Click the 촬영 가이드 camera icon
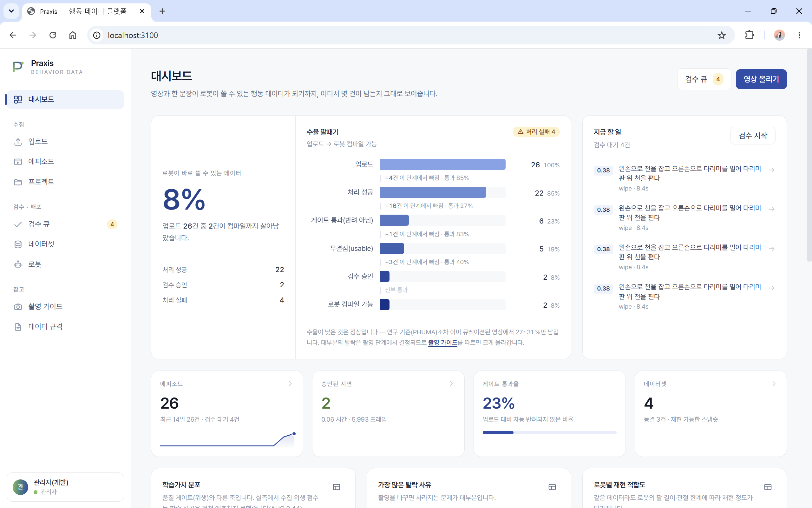The height and width of the screenshot is (508, 812). [x=18, y=307]
